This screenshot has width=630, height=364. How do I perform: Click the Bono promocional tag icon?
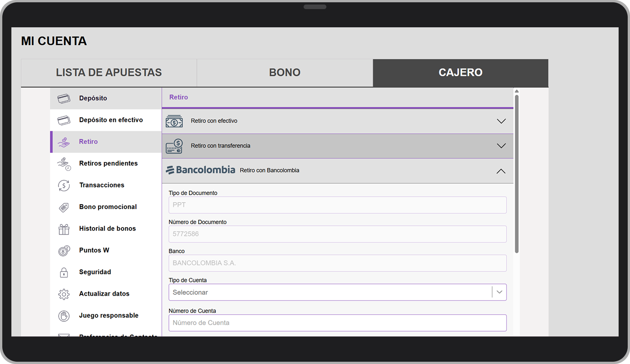[64, 207]
